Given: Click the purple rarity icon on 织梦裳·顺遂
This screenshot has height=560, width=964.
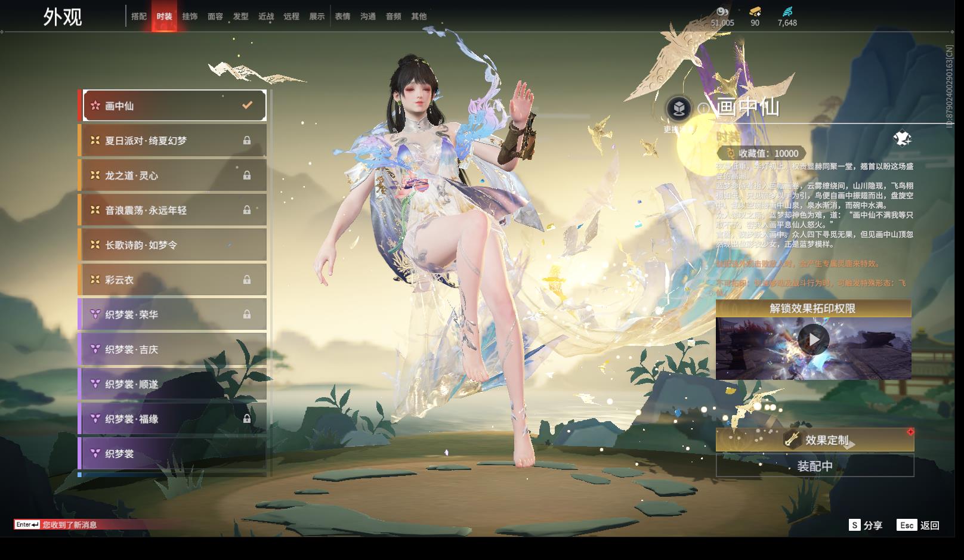Looking at the screenshot, I should click(x=95, y=384).
